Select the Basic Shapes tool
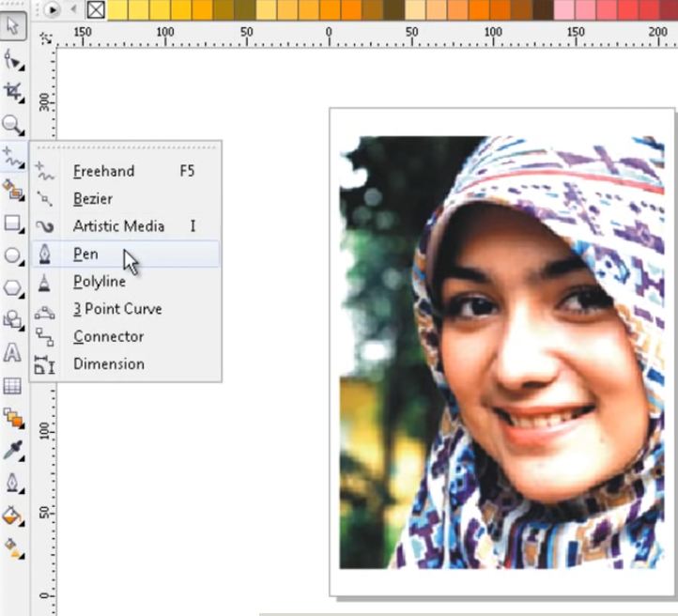This screenshot has height=616, width=678. (13, 320)
